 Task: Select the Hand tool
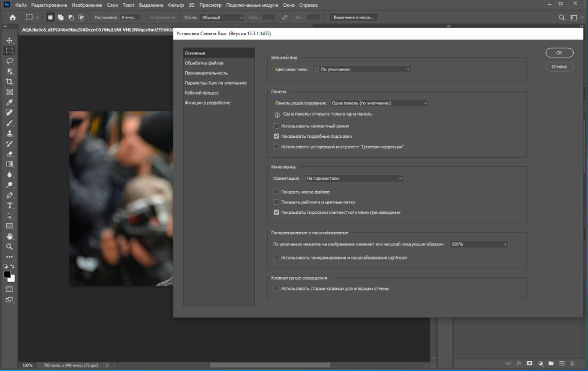10,236
